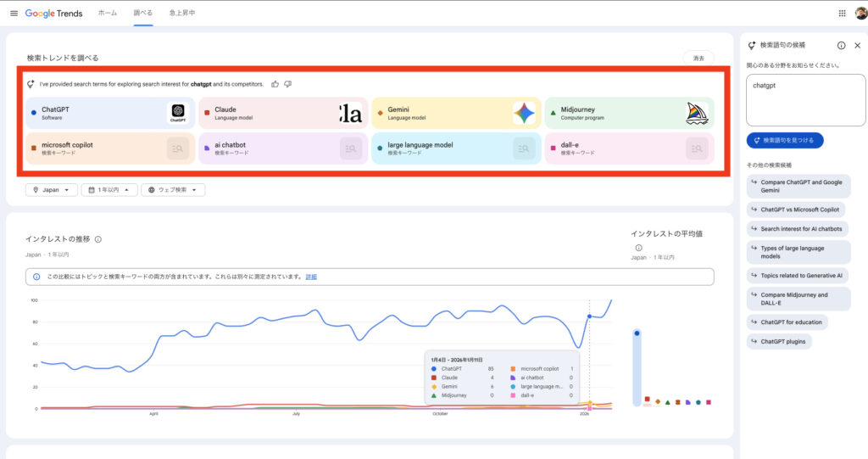Click the thumbs up feedback icon
The image size is (868, 459).
click(x=275, y=84)
